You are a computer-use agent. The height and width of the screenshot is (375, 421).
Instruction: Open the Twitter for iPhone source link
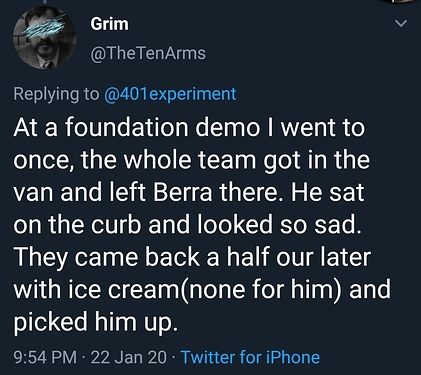[250, 357]
